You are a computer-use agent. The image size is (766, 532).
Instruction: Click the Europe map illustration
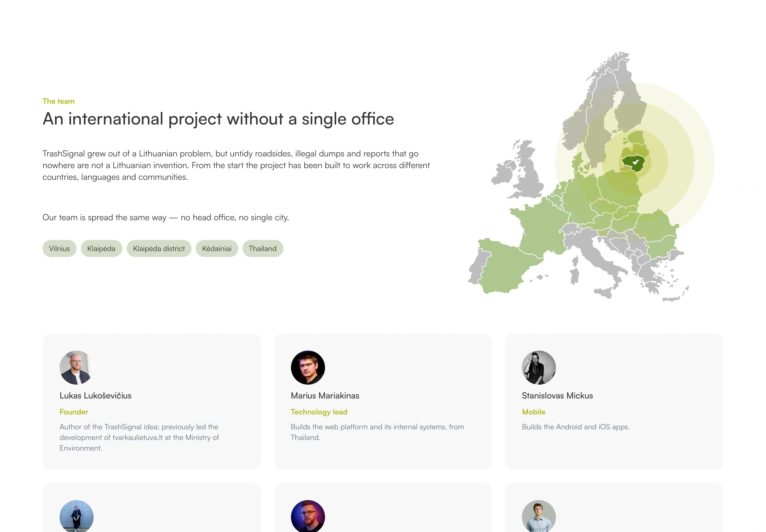591,177
